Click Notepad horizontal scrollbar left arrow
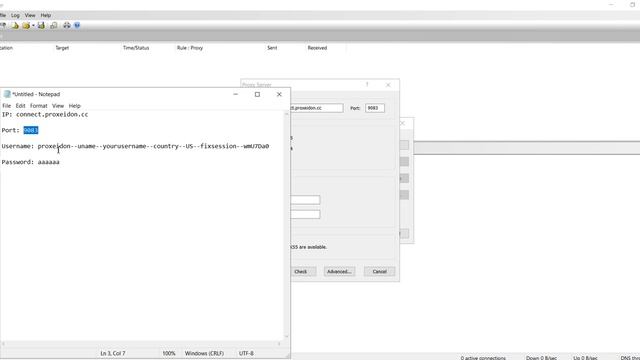This screenshot has width=640, height=360. 3,344
